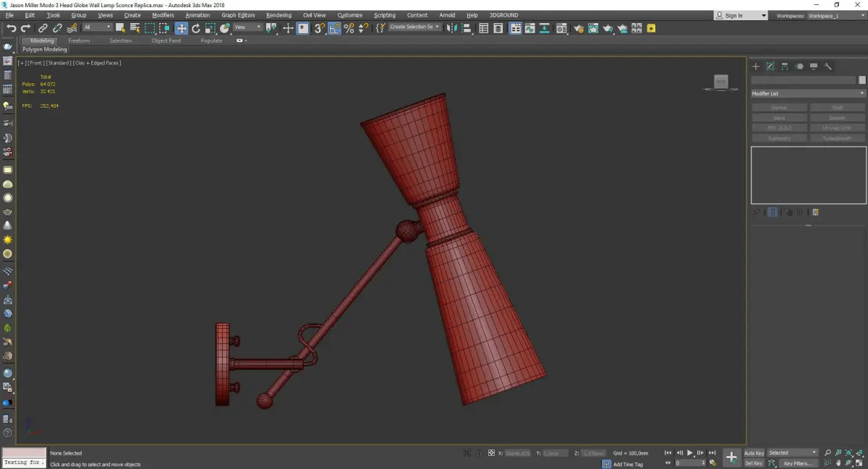Open the Scripting menu

(x=385, y=15)
